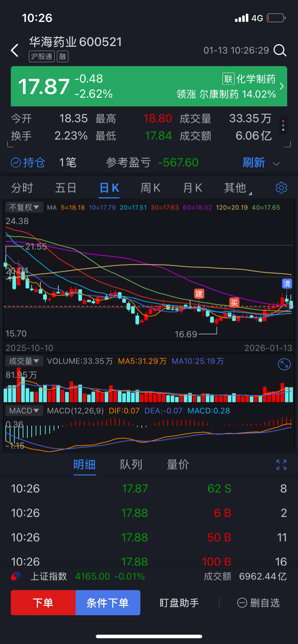Switch to the 五日 tab
The height and width of the screenshot is (644, 298).
pyautogui.click(x=66, y=188)
